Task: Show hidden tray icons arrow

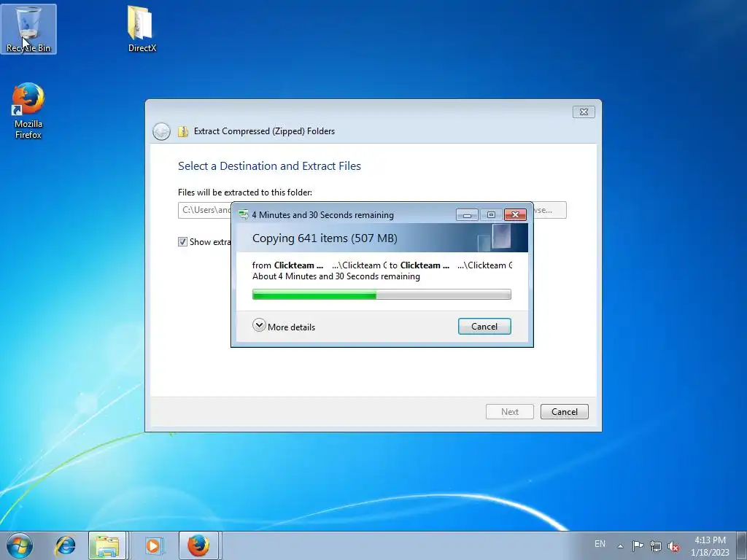Action: (x=620, y=545)
